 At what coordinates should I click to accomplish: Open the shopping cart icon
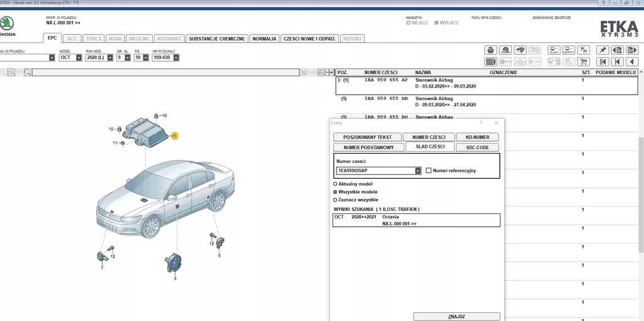(583, 62)
